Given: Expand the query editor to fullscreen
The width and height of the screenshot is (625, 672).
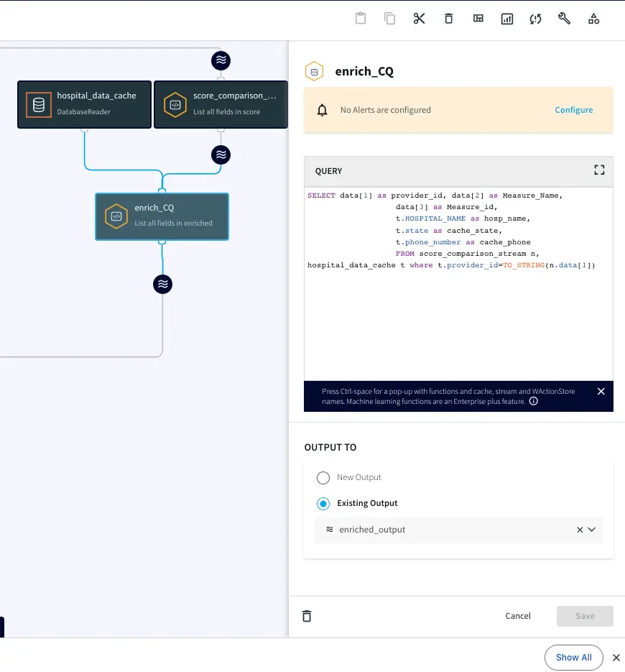Looking at the screenshot, I should point(599,170).
